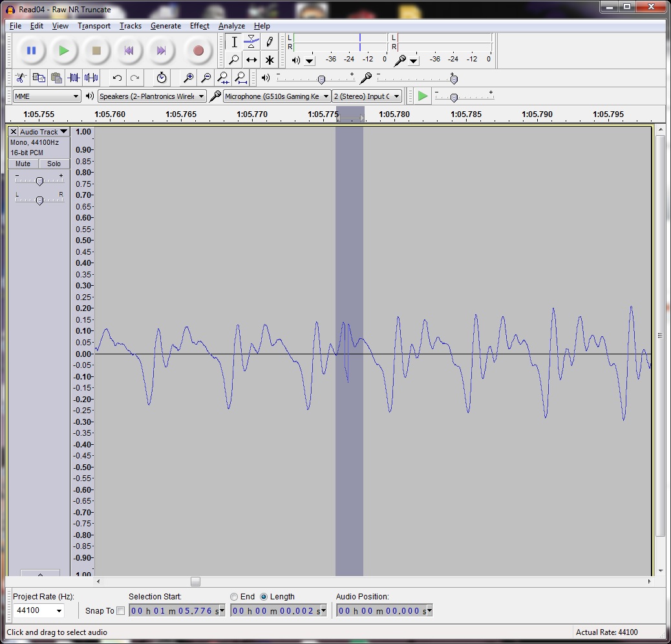Skip to End of the track

tap(161, 51)
